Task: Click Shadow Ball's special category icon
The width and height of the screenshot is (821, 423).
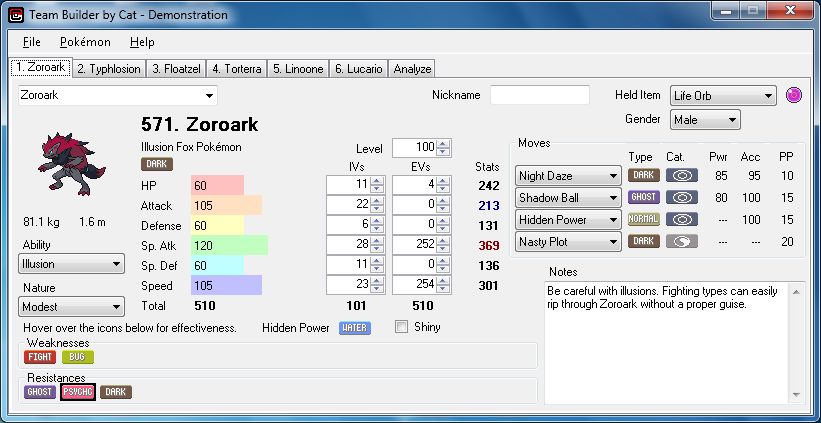Action: 681,197
